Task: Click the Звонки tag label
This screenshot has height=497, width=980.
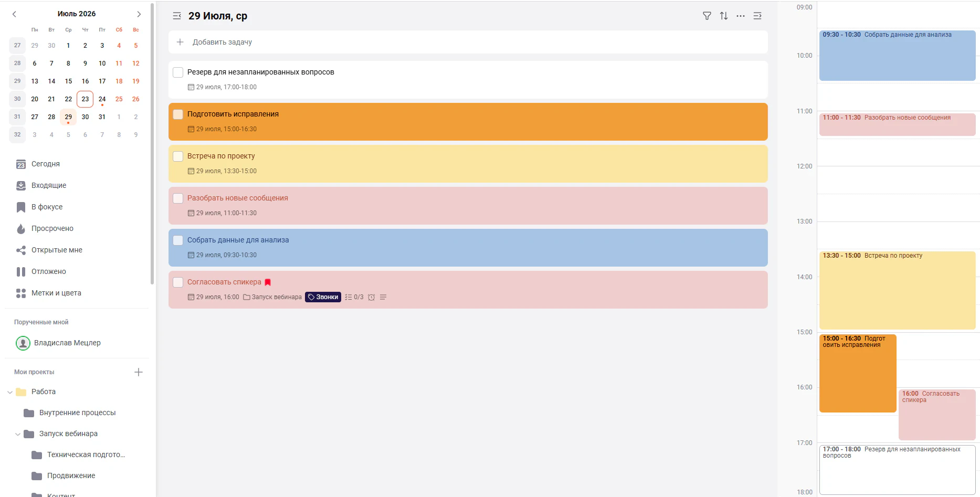Action: (x=323, y=297)
